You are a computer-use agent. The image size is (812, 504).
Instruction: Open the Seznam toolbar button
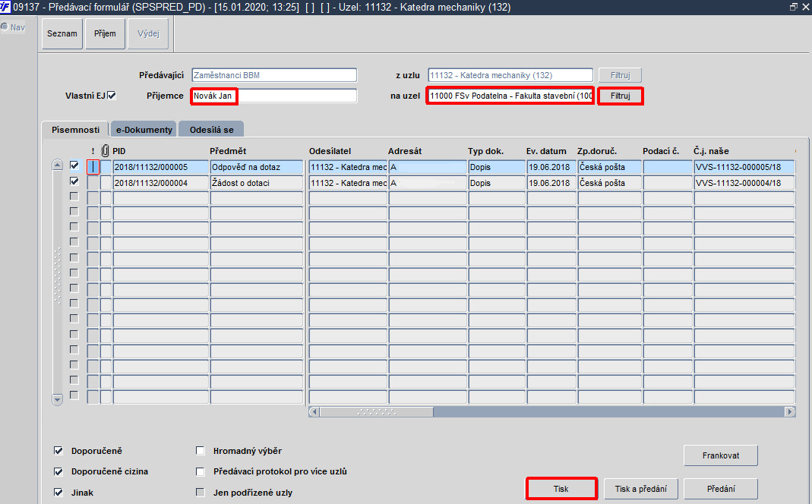tap(62, 33)
